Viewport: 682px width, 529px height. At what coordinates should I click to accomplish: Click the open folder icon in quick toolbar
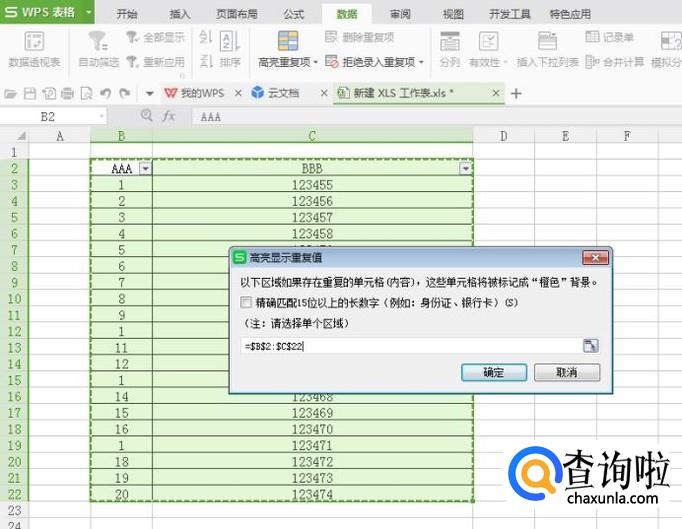(10, 94)
